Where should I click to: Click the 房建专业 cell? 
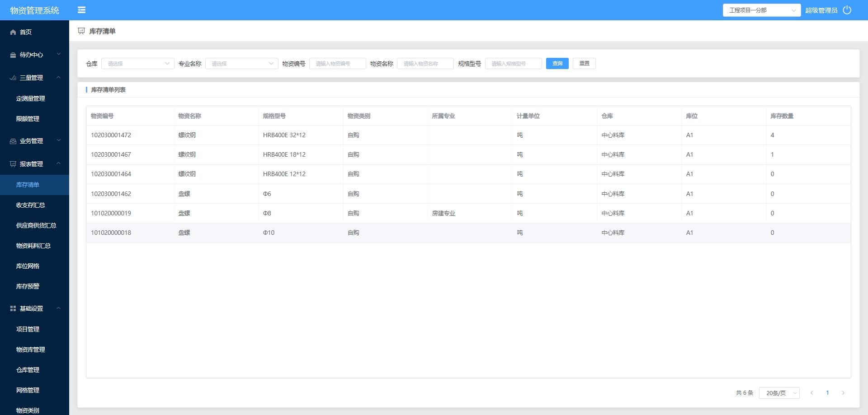[443, 213]
